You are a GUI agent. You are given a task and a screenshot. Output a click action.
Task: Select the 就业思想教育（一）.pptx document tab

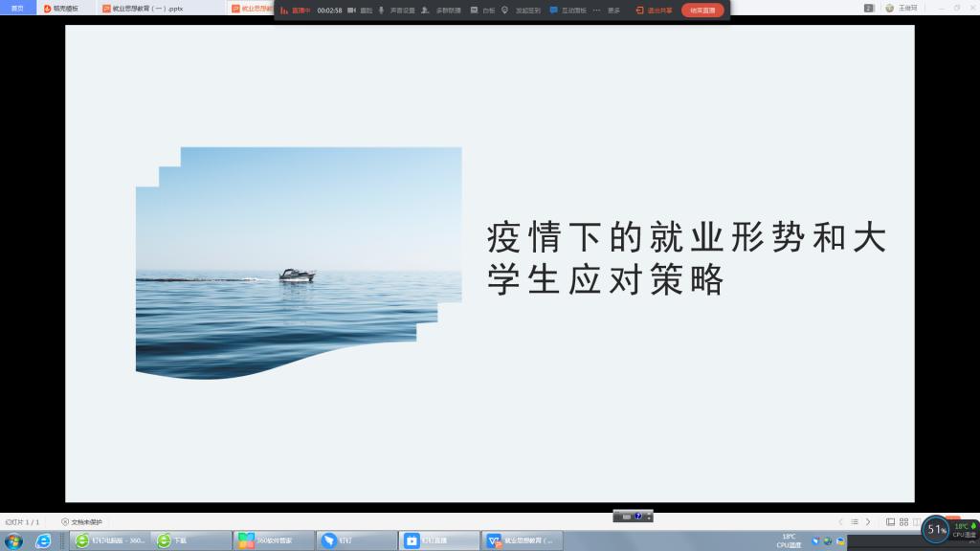(142, 8)
